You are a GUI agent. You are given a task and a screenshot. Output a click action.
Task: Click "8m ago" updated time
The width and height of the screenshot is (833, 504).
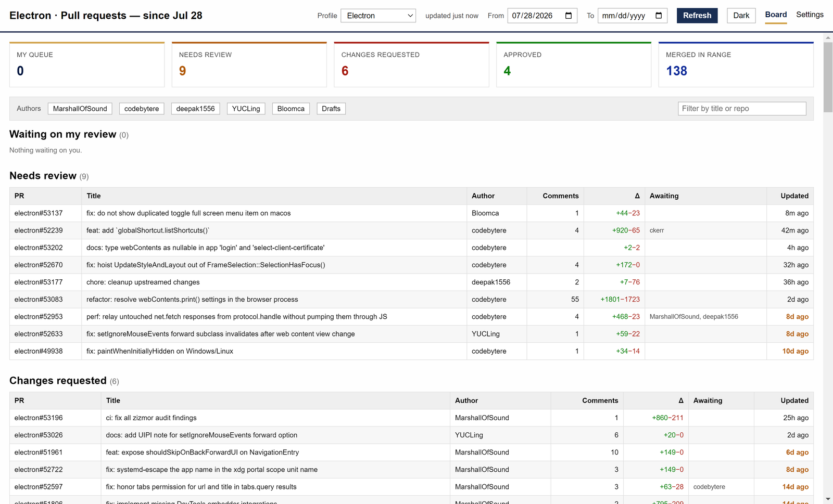pyautogui.click(x=797, y=213)
